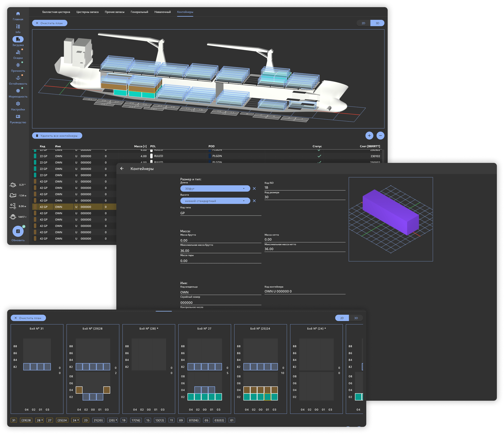The width and height of the screenshot is (504, 434).
Task: Click the Очистить план button
Action: tap(50, 23)
